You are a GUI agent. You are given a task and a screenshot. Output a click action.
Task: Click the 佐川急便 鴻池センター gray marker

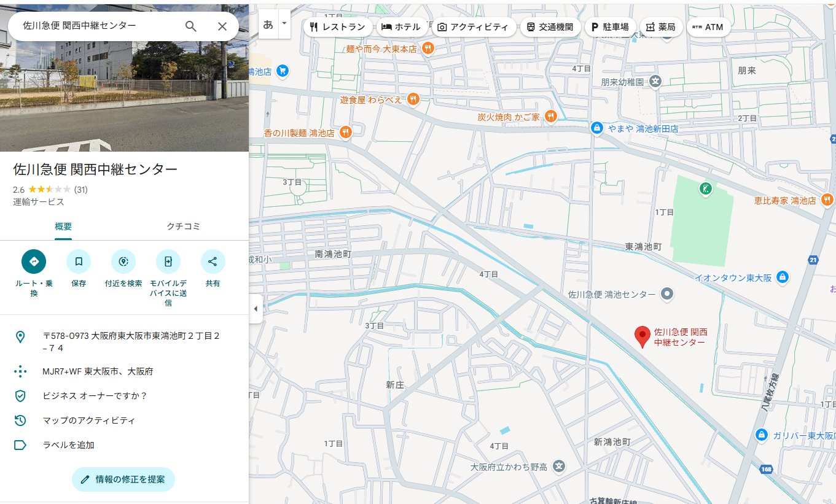(x=667, y=295)
